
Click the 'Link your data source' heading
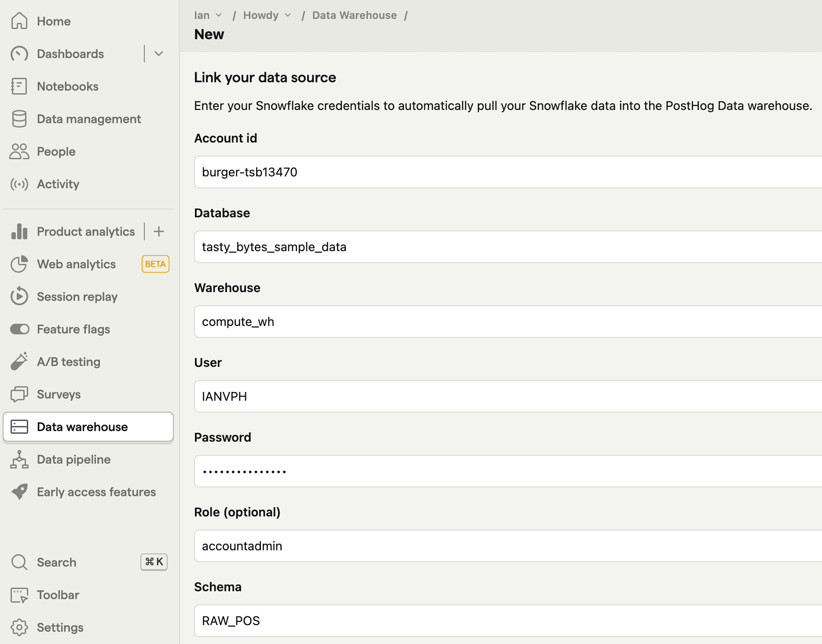(x=265, y=77)
